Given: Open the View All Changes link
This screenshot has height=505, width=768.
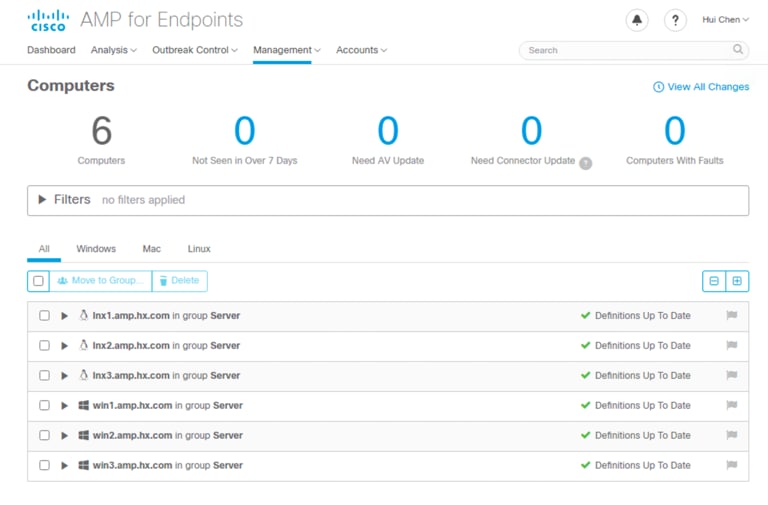Looking at the screenshot, I should point(701,87).
